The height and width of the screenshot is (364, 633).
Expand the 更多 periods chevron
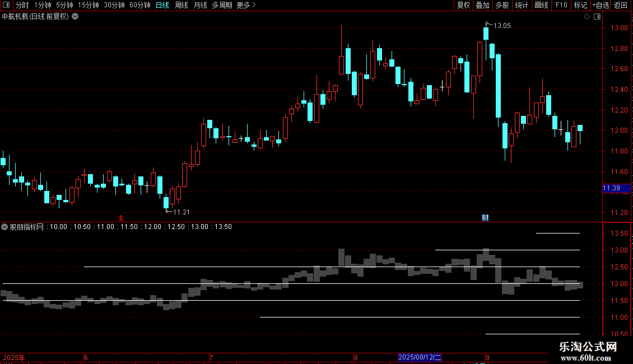(x=254, y=5)
